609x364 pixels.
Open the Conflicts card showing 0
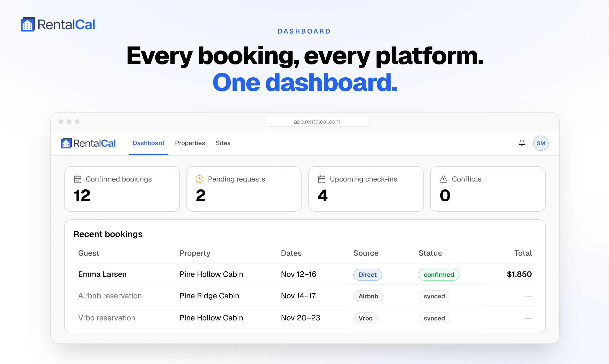[488, 189]
